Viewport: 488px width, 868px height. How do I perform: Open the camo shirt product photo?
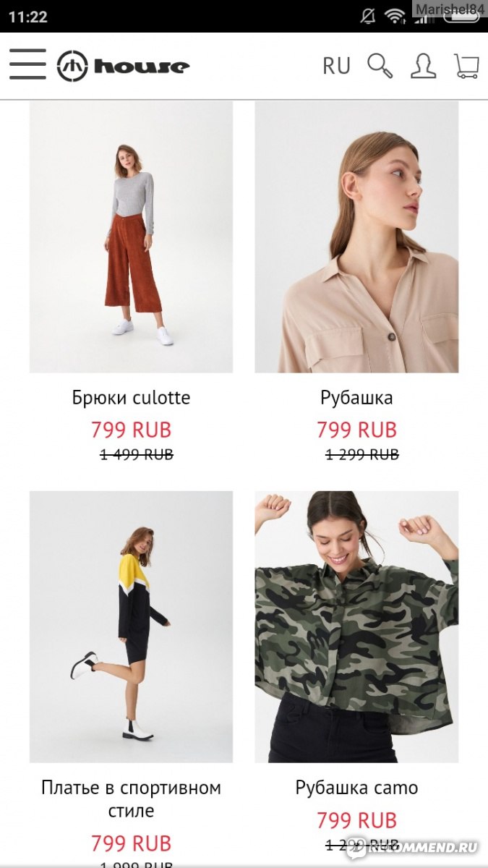coord(356,626)
